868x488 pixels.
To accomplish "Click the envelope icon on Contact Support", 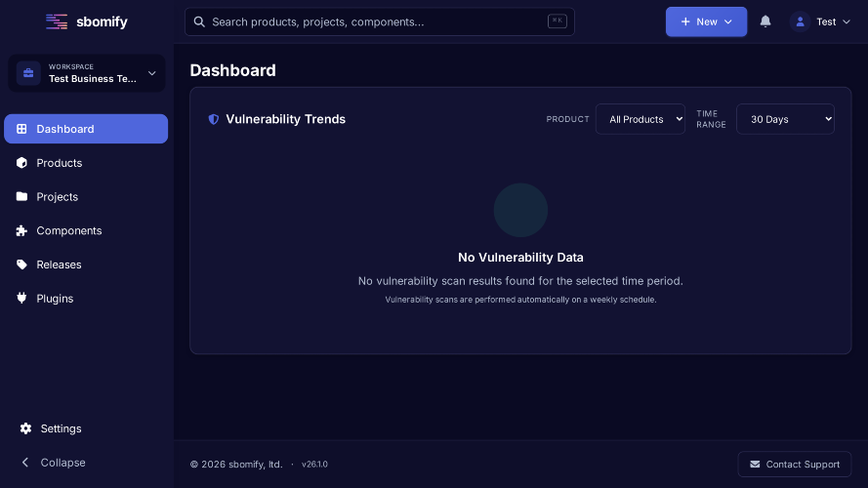I will 755,465.
